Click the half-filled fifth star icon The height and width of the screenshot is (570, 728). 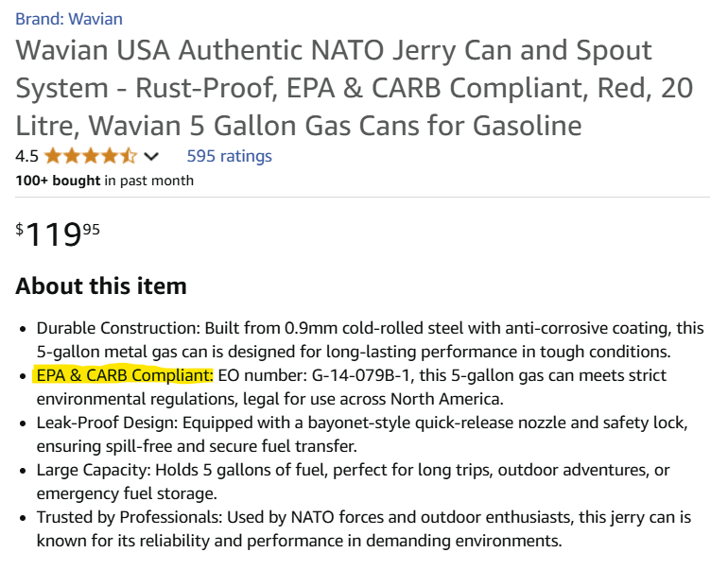click(x=129, y=156)
